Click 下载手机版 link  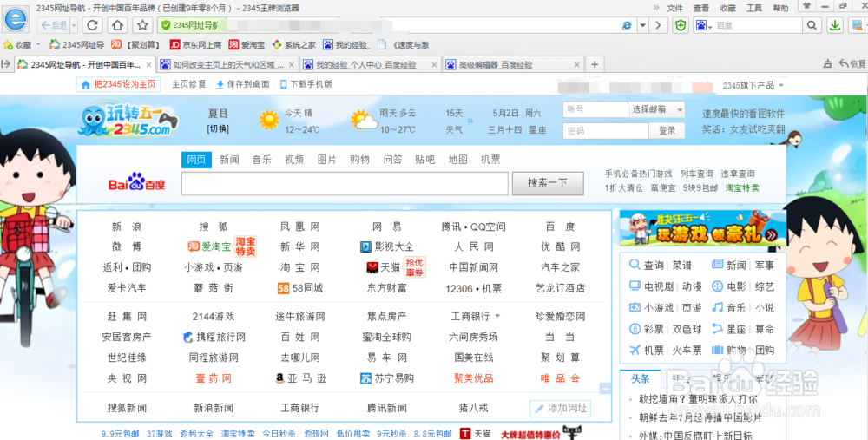pos(306,85)
